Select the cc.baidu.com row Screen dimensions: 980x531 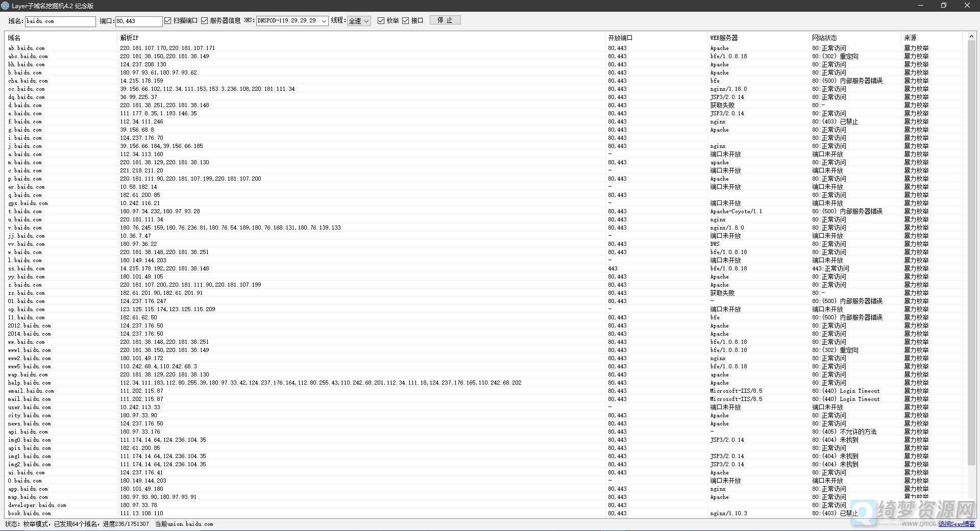[485, 89]
